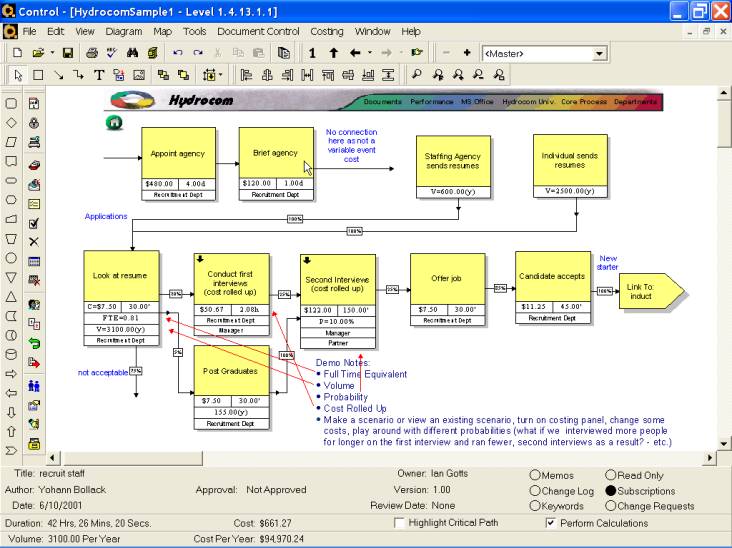Insert a picture with image tool
The width and height of the screenshot is (732, 548).
tap(139, 75)
